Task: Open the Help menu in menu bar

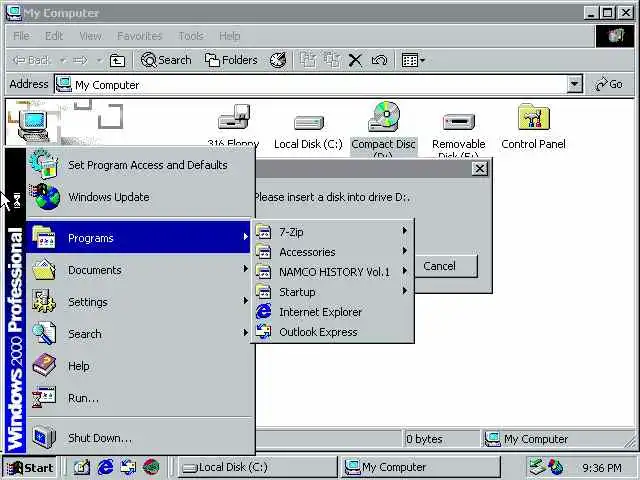Action: pos(229,36)
